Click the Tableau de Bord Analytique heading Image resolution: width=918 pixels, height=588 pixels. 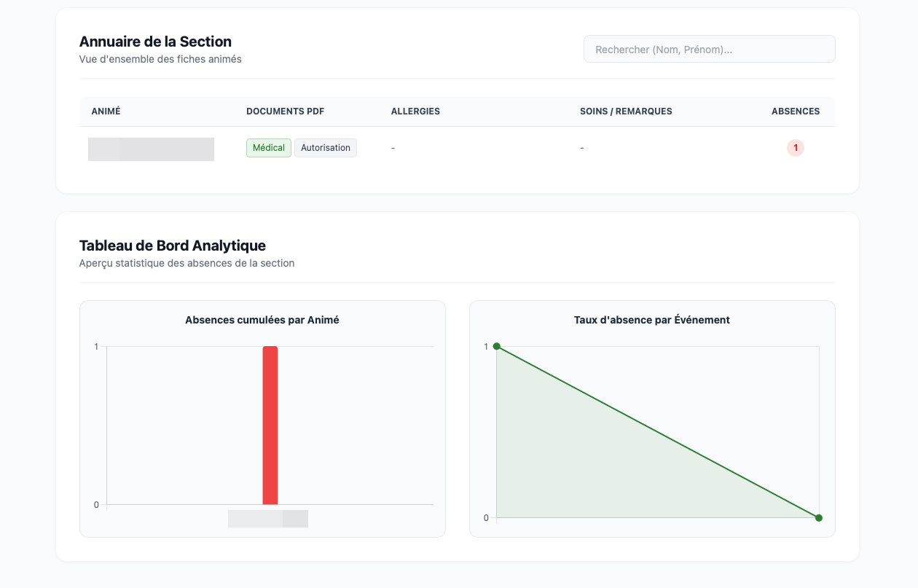173,246
